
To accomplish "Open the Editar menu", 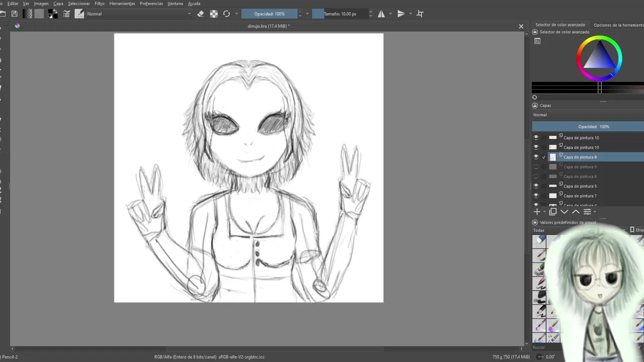I will [x=13, y=4].
